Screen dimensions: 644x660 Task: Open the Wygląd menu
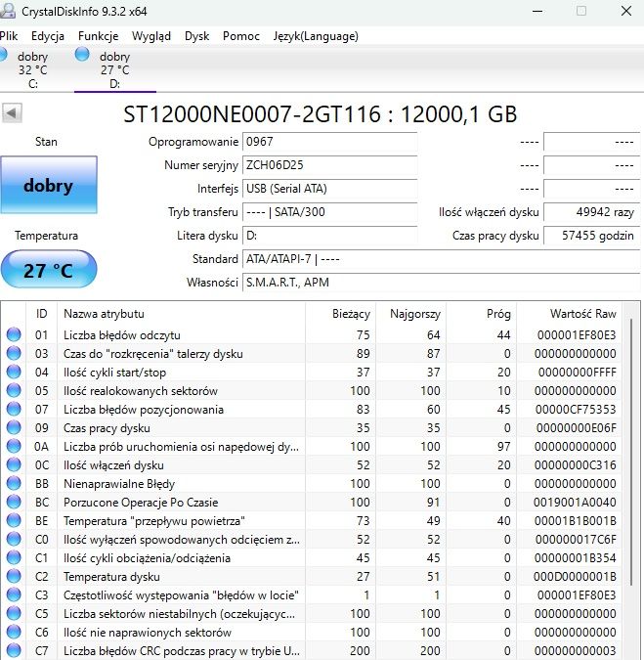(x=151, y=36)
